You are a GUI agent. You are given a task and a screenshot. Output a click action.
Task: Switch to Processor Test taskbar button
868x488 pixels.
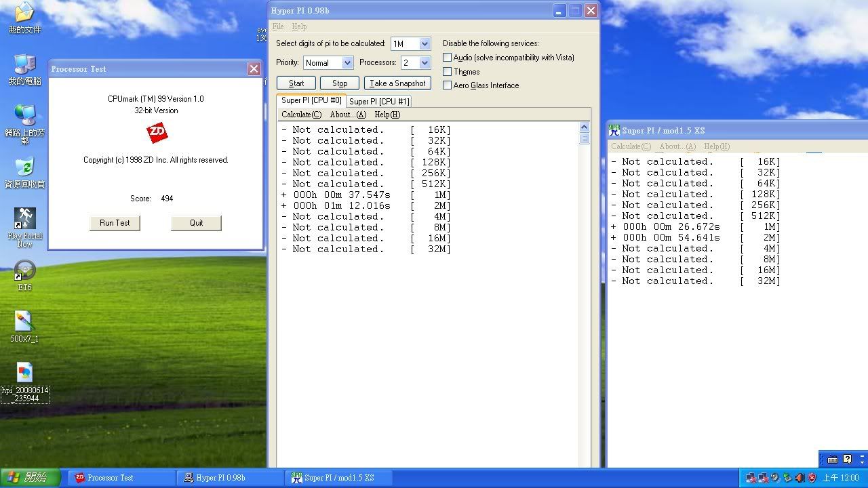[122, 478]
